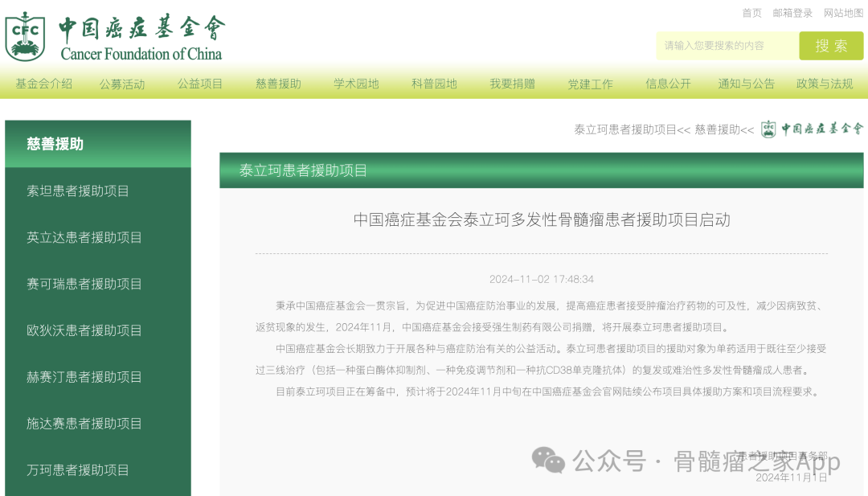Select 施达赛患者援助项目 in the sidebar
Viewport: 868px width, 496px height.
coord(84,424)
